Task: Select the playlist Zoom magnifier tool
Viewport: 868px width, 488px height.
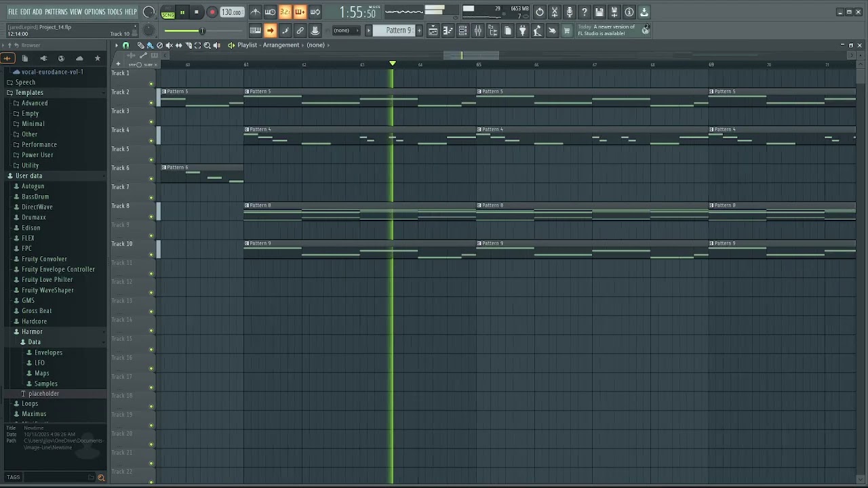Action: [207, 45]
